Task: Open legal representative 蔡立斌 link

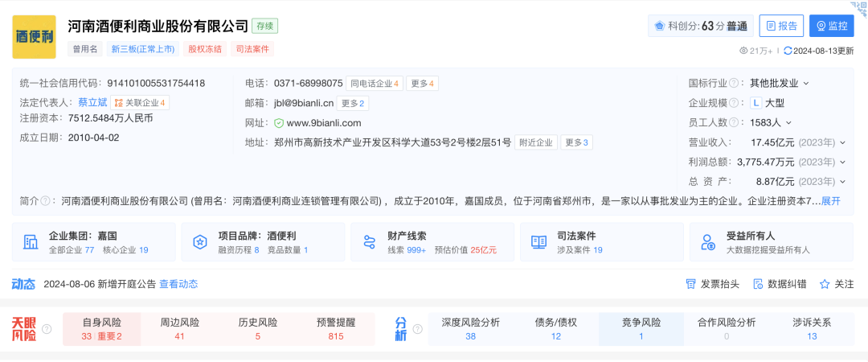Action: (x=92, y=103)
